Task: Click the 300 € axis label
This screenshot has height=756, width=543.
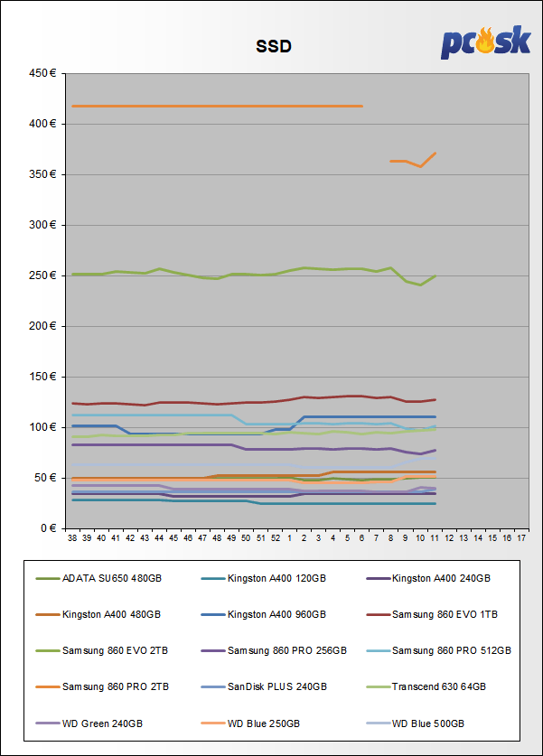Action: point(42,225)
